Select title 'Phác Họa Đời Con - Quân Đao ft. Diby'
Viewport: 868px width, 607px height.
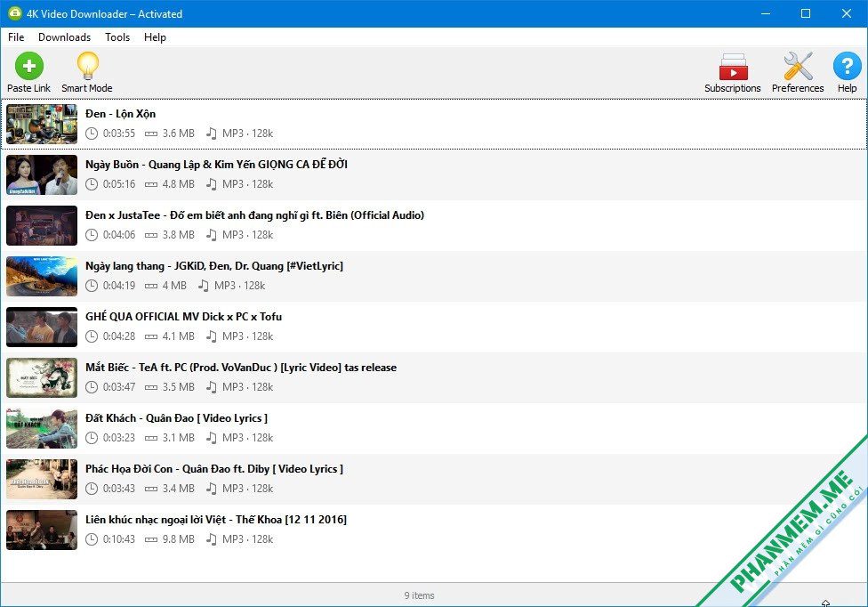(x=214, y=469)
